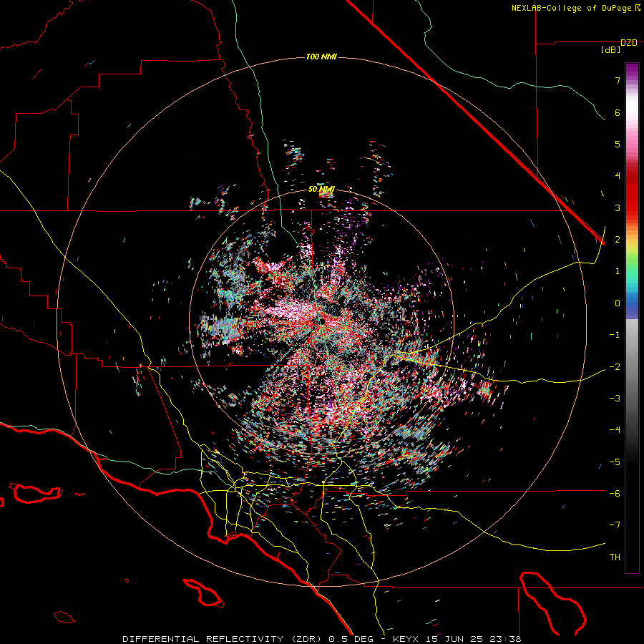Click the black radar site dot at center
The width and height of the screenshot is (644, 644).
[323, 321]
